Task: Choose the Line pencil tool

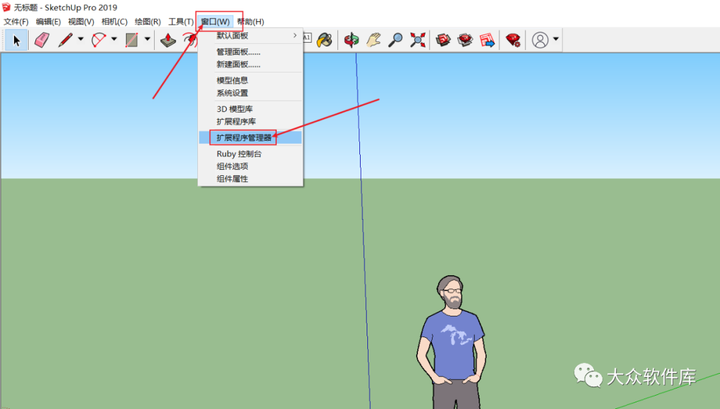Action: pos(65,40)
